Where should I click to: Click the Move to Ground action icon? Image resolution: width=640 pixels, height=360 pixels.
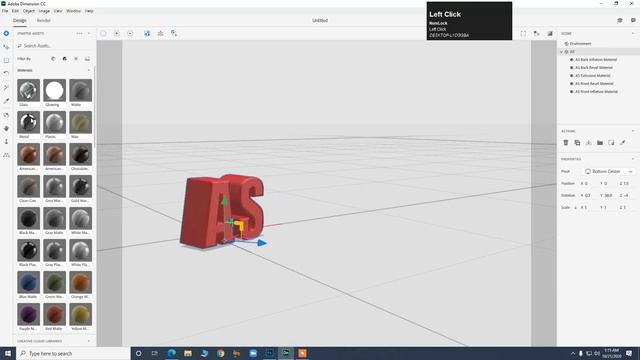[x=589, y=143]
